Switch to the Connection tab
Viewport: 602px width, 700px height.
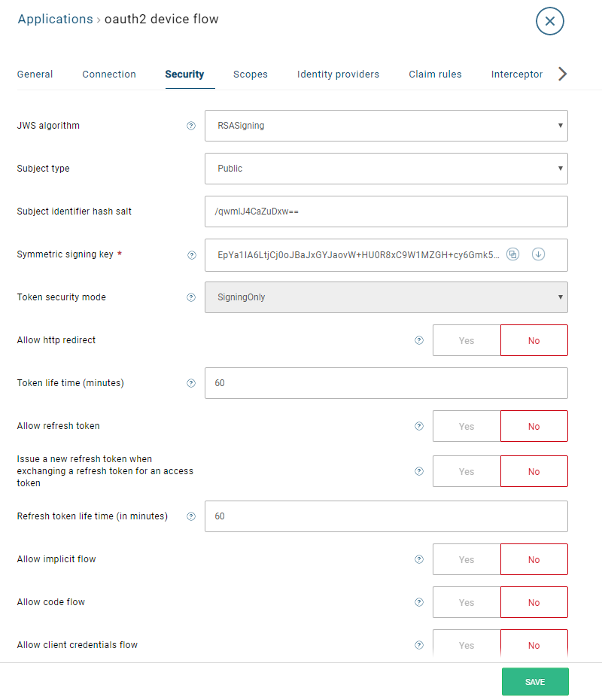tap(109, 74)
